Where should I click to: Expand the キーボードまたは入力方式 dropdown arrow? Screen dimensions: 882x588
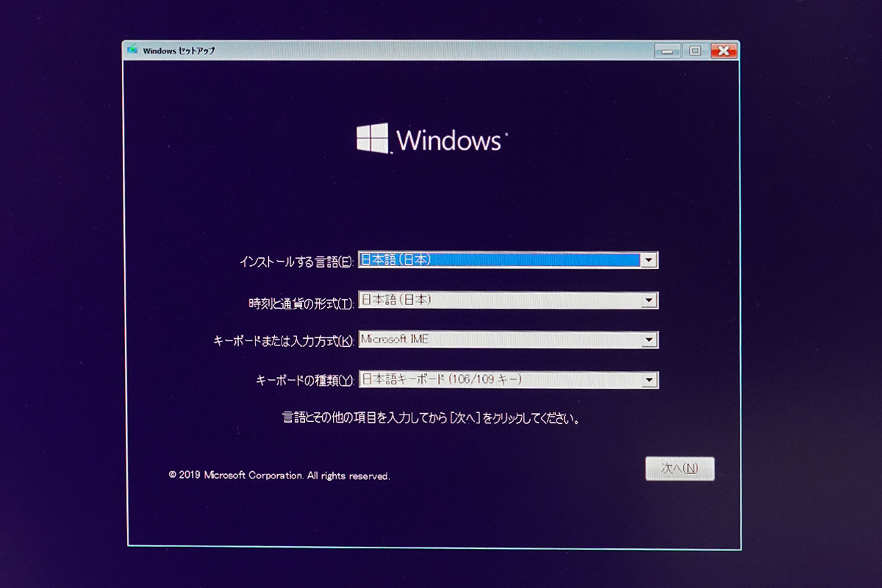click(x=648, y=340)
